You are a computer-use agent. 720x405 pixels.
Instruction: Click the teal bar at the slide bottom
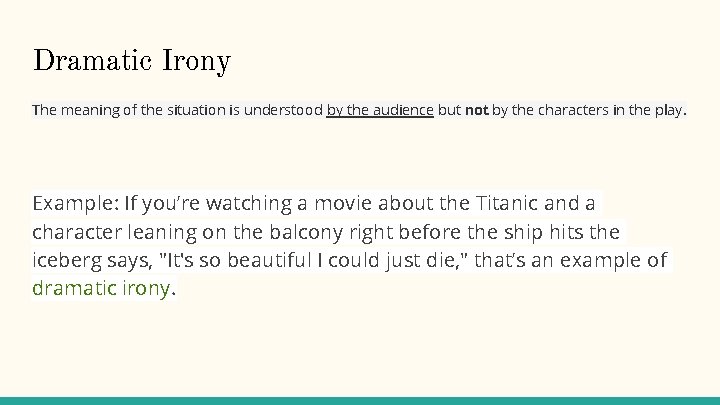point(360,400)
